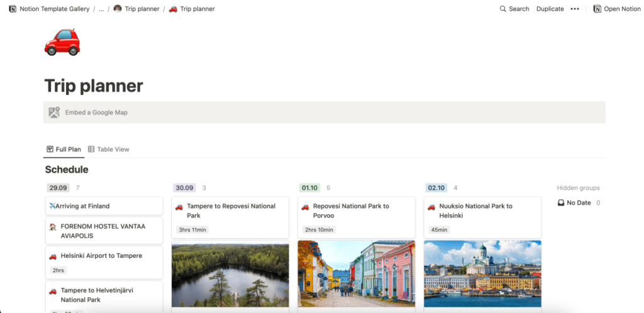Click the search magnifier icon
Viewport: 644px width, 313px height.
click(x=502, y=9)
